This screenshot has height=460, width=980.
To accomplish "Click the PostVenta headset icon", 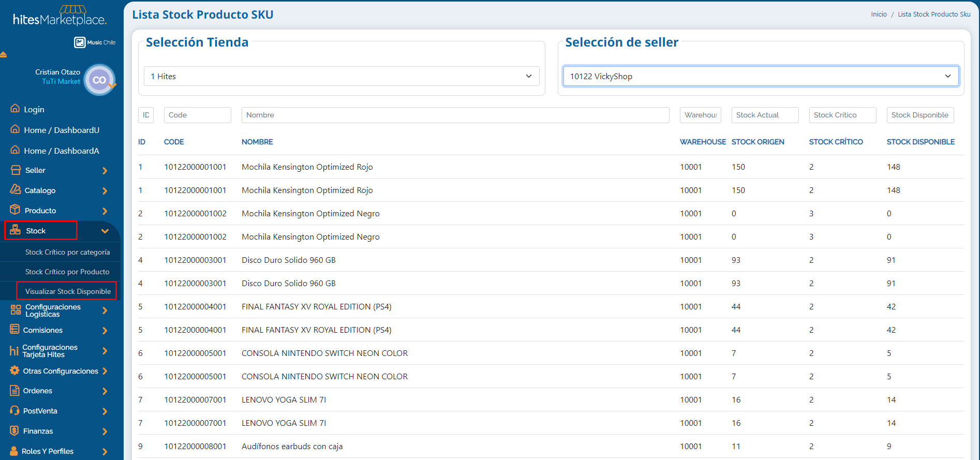I will pyautogui.click(x=15, y=410).
